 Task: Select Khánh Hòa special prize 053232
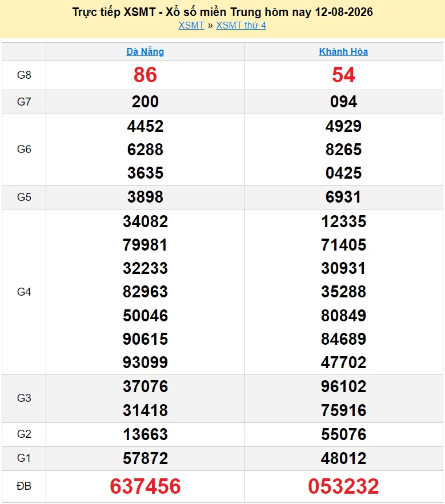[x=343, y=486]
